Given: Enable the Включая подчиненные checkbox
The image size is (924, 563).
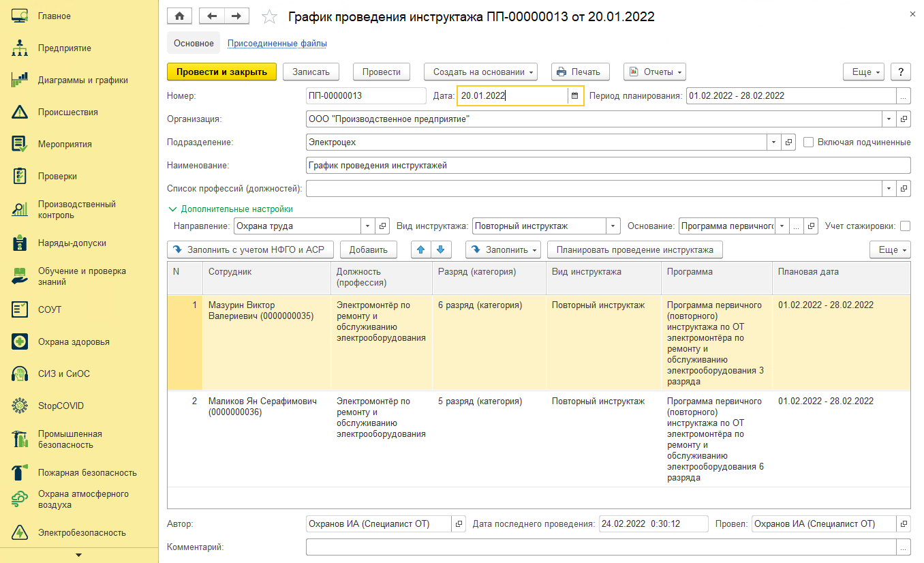Looking at the screenshot, I should point(809,142).
